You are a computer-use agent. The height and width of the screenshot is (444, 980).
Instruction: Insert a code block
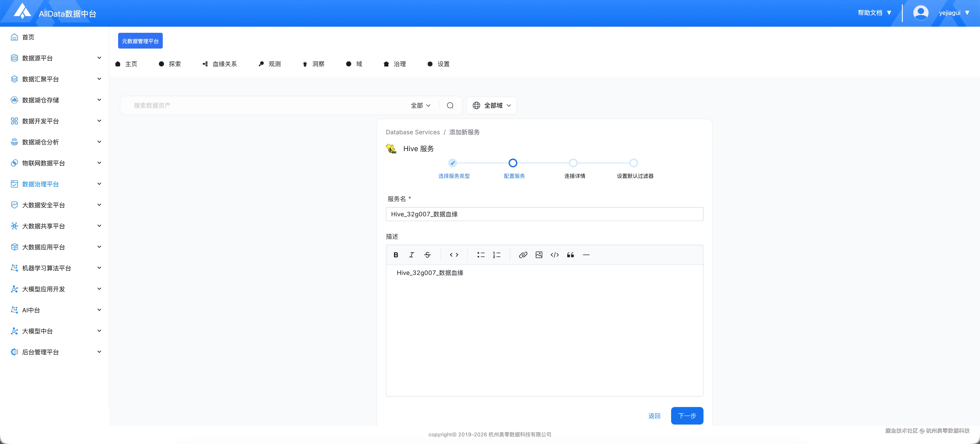coord(555,255)
